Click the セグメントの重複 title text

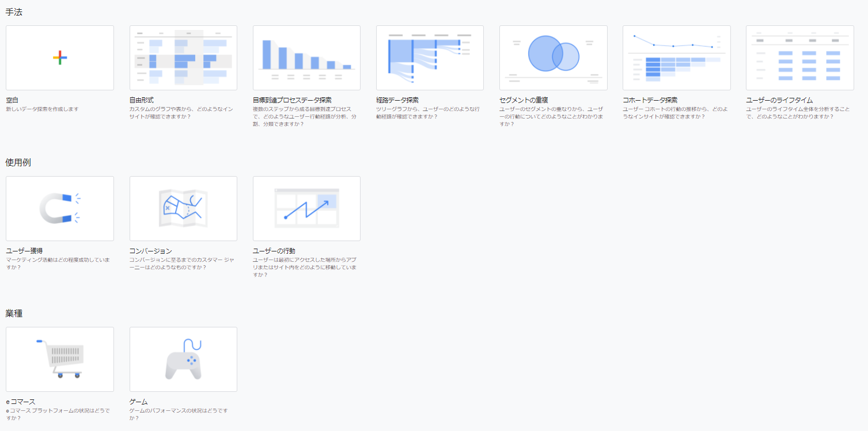[524, 100]
